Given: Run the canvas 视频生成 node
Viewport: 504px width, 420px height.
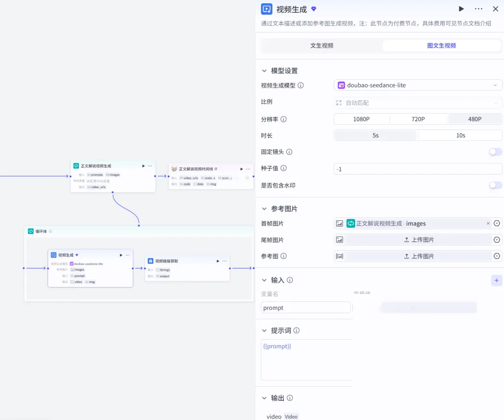Looking at the screenshot, I should [x=121, y=255].
